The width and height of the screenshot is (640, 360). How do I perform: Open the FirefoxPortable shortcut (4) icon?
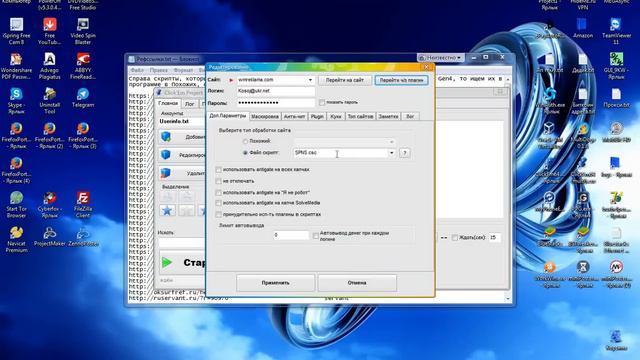[x=16, y=170]
